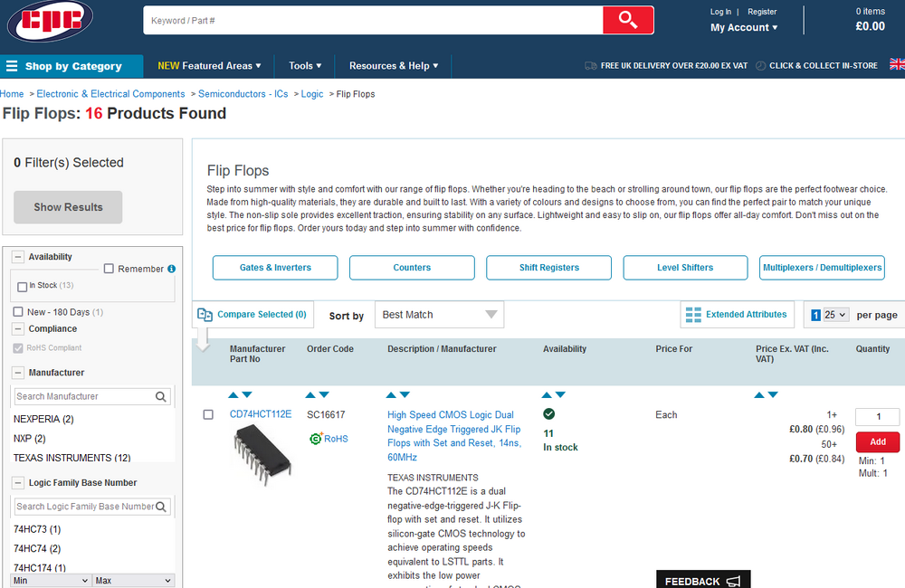Sort Description descending arrow
The image size is (905, 588).
[x=405, y=395]
